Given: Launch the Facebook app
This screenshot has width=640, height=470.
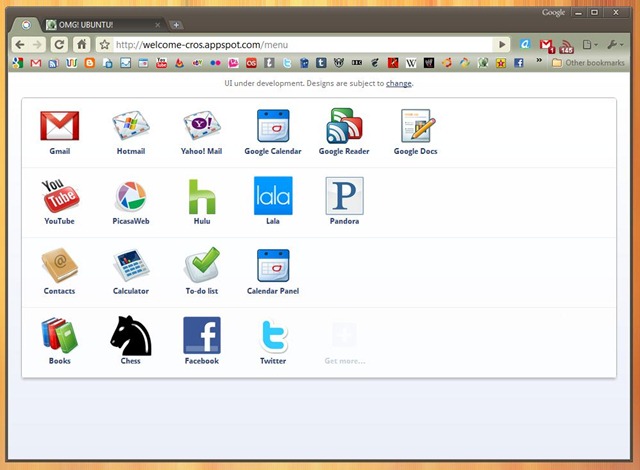Looking at the screenshot, I should point(202,335).
